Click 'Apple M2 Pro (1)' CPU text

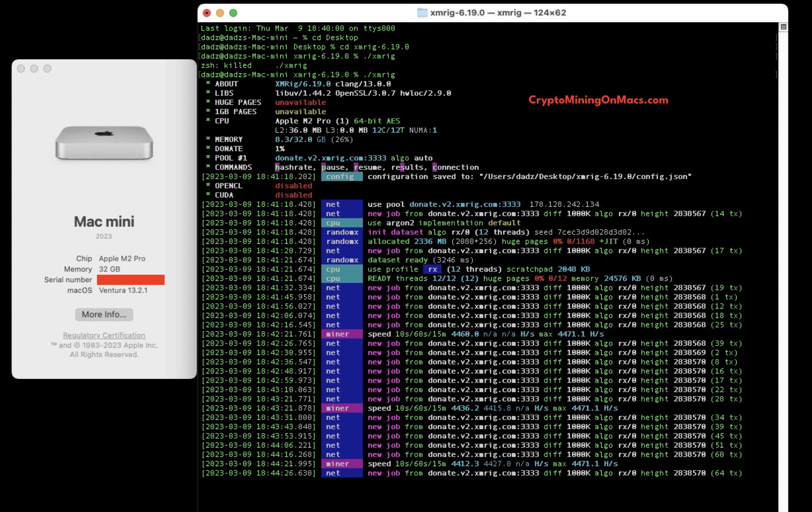(x=312, y=121)
